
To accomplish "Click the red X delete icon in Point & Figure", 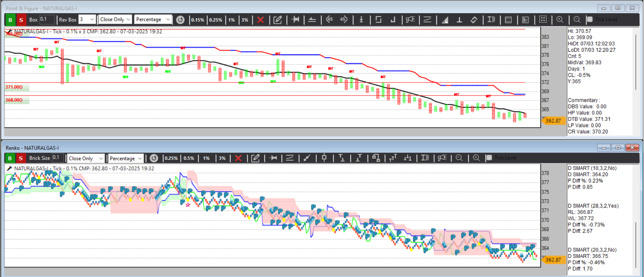I will [260, 20].
